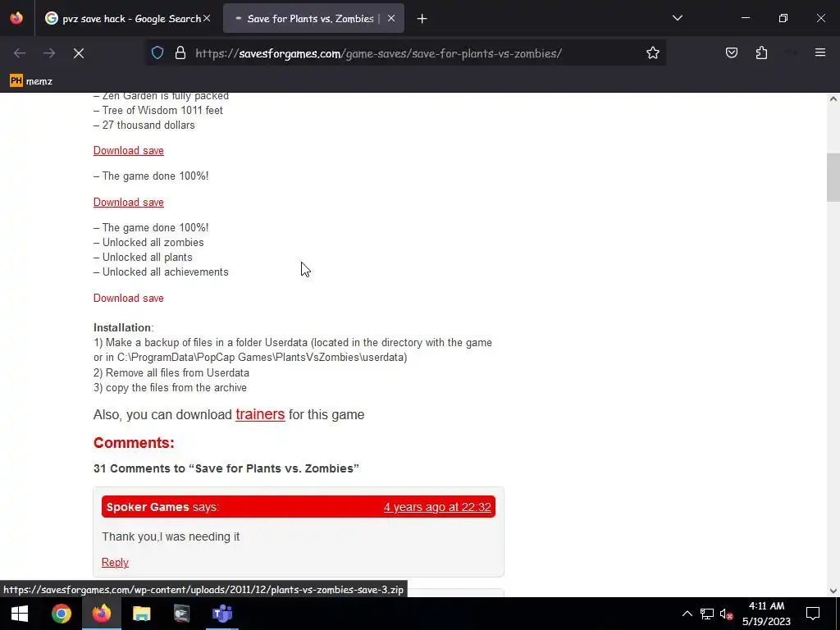Click the 'Comments:' heading
Screen dimensions: 840x630
pos(134,443)
